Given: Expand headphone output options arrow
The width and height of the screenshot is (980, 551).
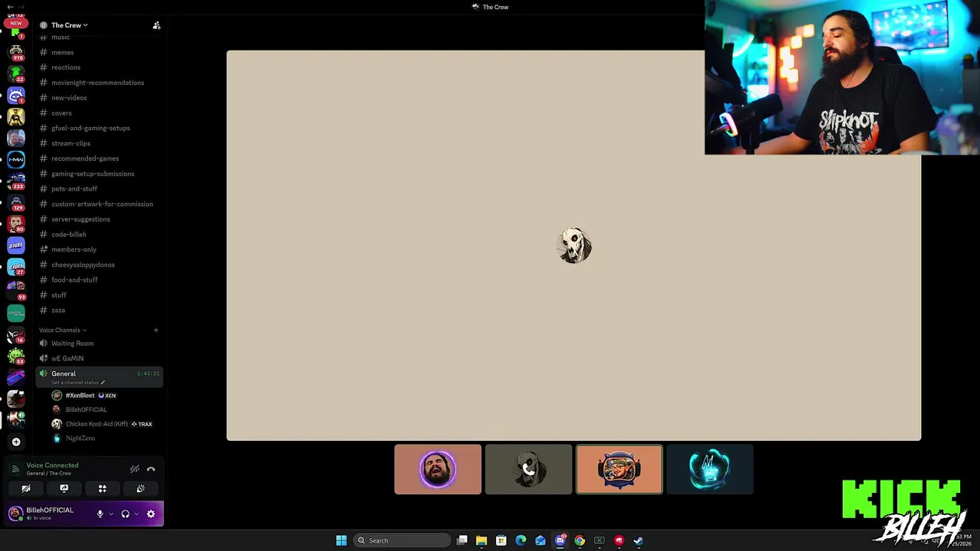Looking at the screenshot, I should click(x=136, y=514).
